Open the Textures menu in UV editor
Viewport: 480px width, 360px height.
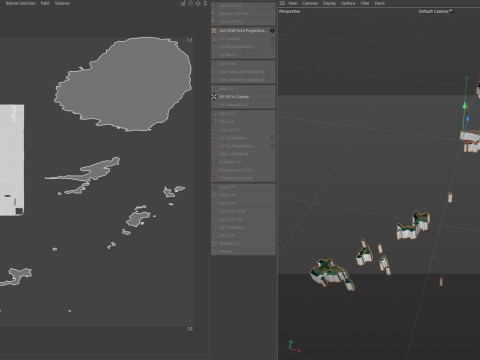62,3
